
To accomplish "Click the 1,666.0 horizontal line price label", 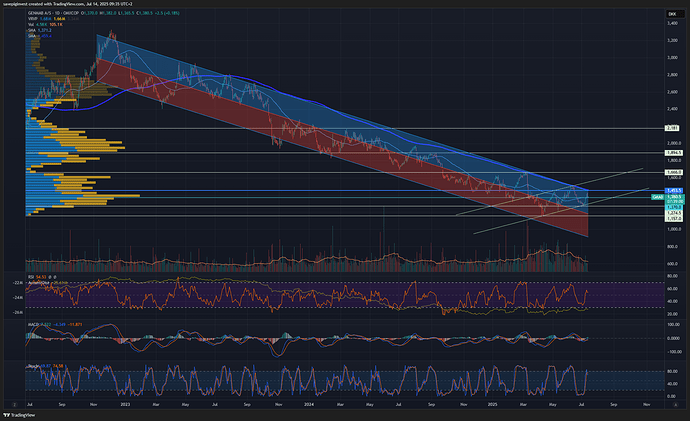I will pyautogui.click(x=674, y=172).
